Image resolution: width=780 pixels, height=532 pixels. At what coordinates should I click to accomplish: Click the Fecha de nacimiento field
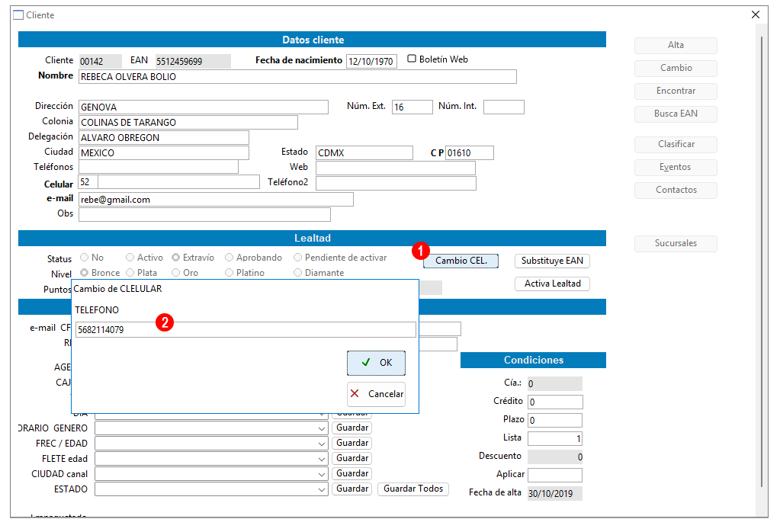pos(371,61)
